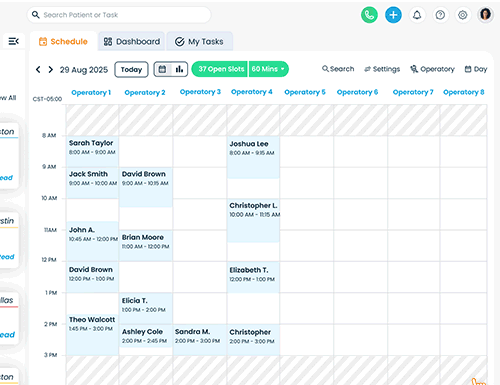Open notifications bell icon
Screen dimensions: 500x385
pyautogui.click(x=417, y=15)
